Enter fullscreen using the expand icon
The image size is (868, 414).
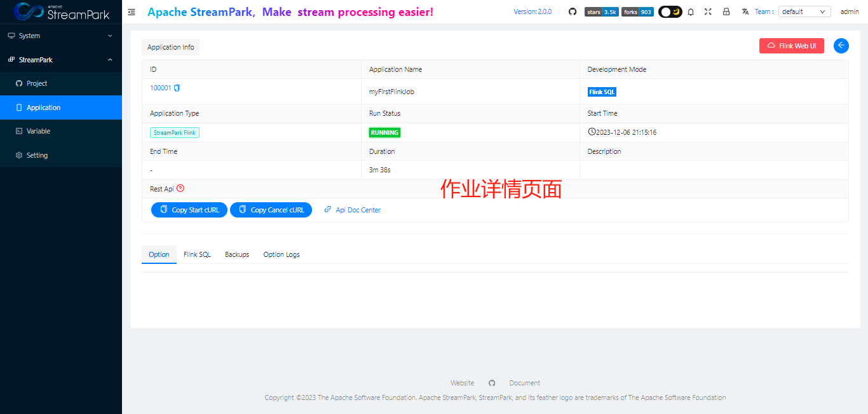point(708,11)
